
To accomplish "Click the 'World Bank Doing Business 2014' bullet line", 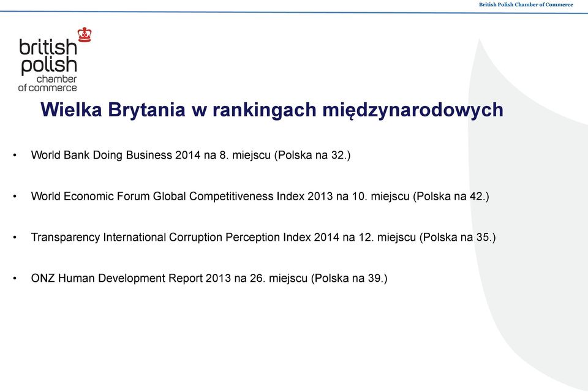I will (x=191, y=155).
